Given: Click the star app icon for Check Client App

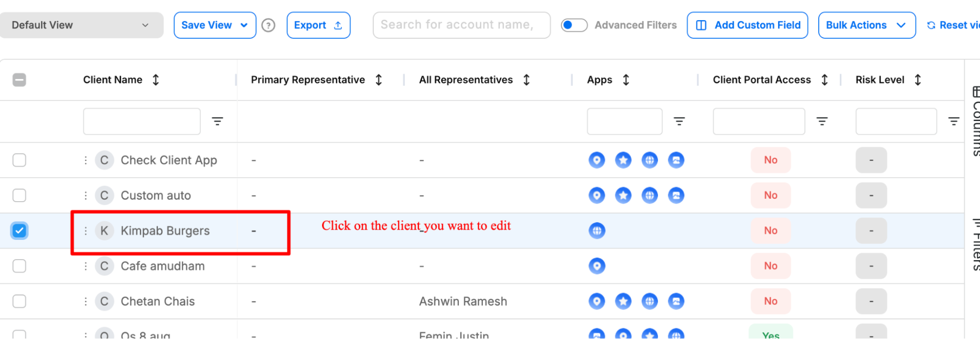Looking at the screenshot, I should 623,160.
